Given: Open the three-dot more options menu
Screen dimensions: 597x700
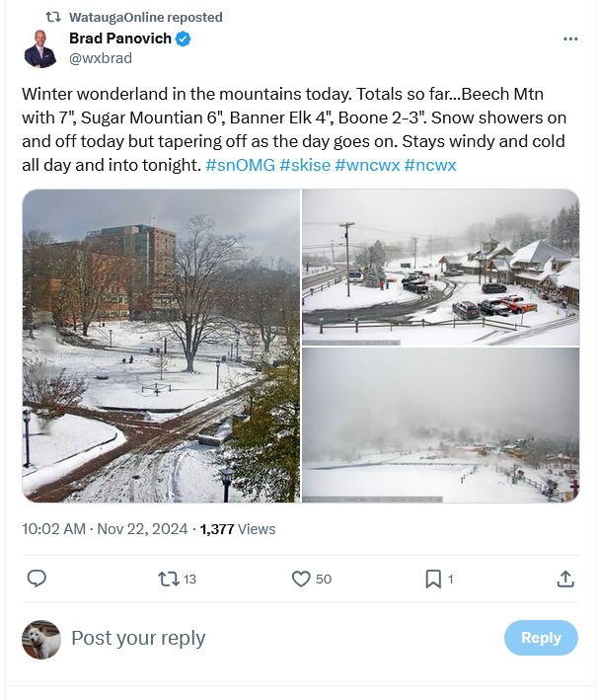Looking at the screenshot, I should (570, 39).
